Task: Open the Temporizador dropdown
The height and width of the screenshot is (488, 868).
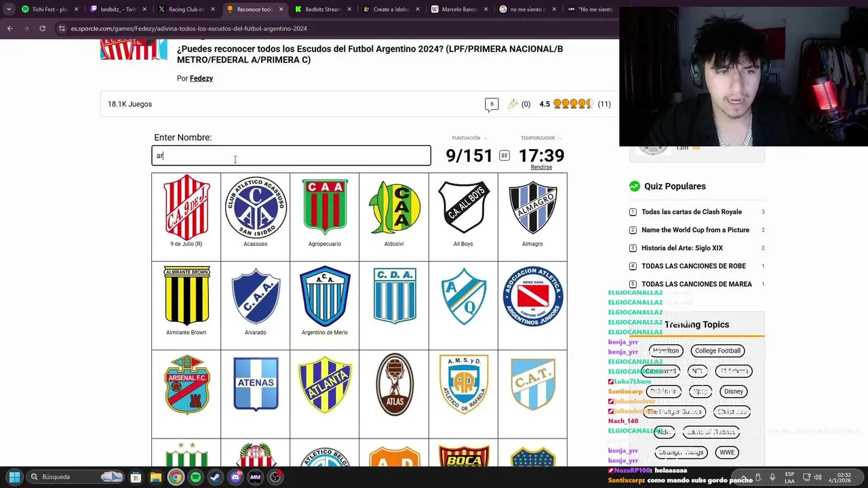Action: pyautogui.click(x=541, y=138)
